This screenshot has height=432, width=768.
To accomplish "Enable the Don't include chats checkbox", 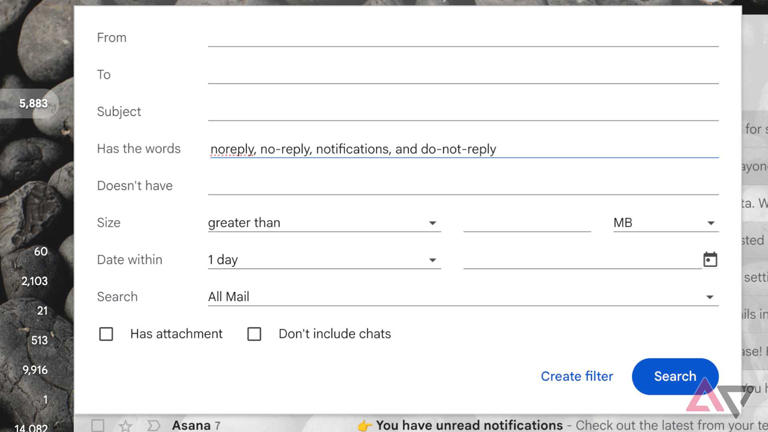I will [254, 334].
